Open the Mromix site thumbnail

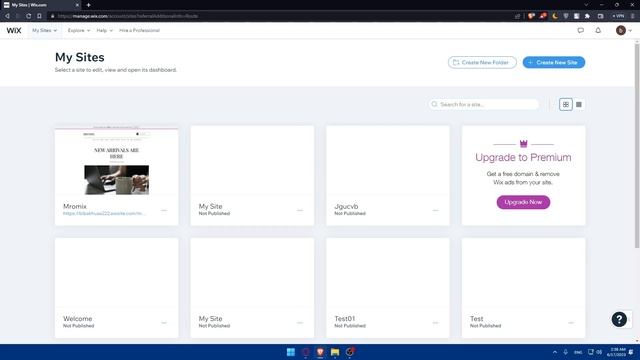point(117,161)
